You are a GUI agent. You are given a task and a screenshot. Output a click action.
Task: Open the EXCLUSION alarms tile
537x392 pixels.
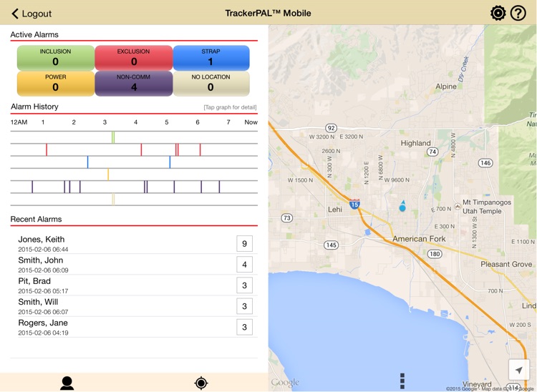pos(134,58)
